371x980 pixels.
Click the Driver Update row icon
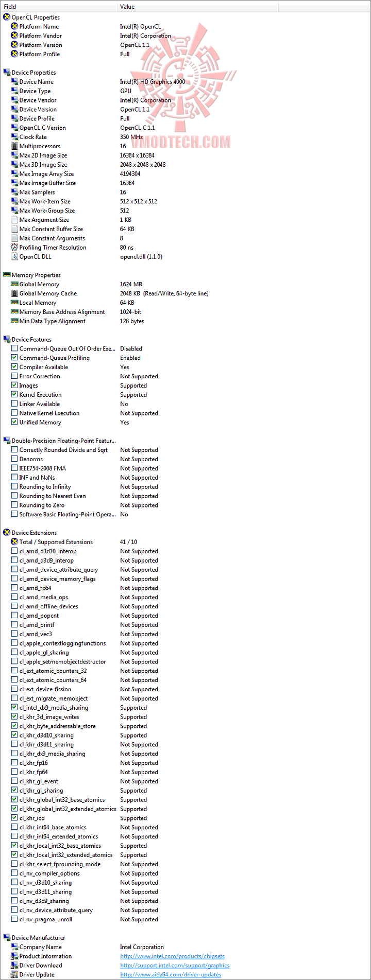[x=14, y=974]
